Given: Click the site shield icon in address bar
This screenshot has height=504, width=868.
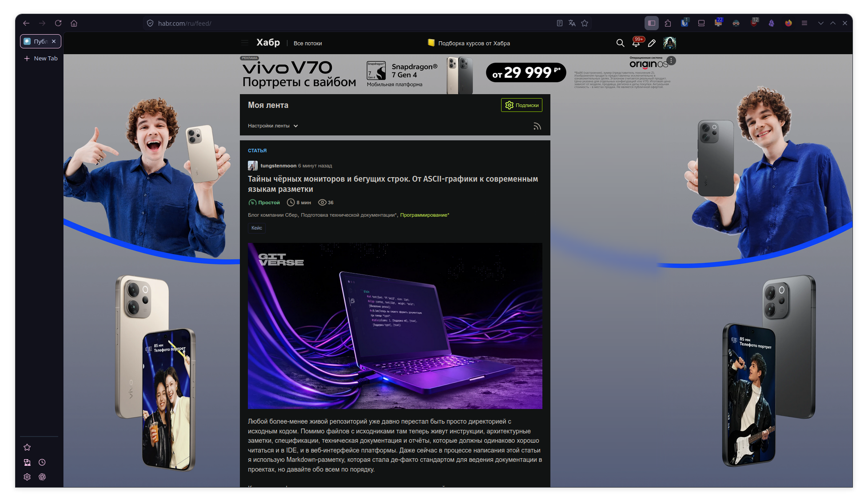Looking at the screenshot, I should 150,23.
